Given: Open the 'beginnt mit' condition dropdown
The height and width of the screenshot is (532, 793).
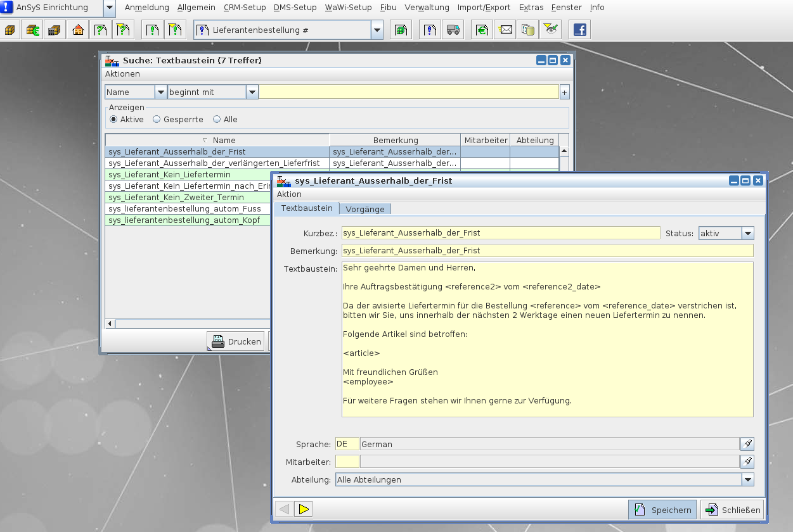Looking at the screenshot, I should coord(252,92).
